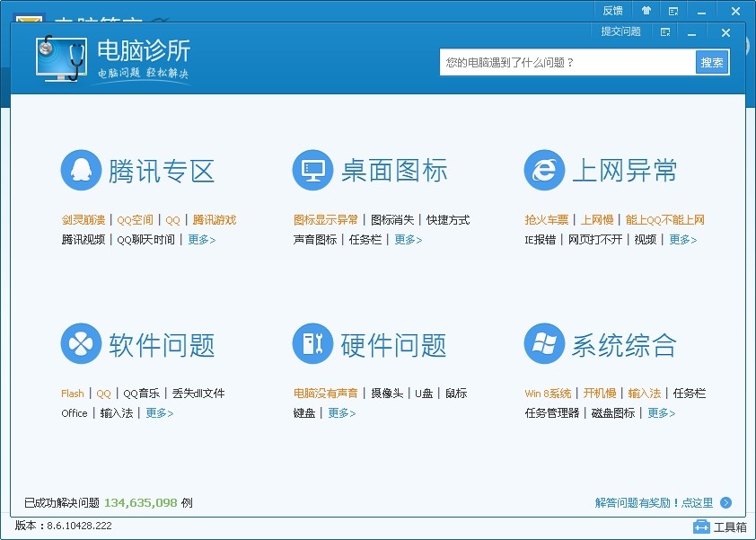Screen dimensions: 756x540
Task: Open the 工具箱 toolbox icon
Action: coord(701,527)
